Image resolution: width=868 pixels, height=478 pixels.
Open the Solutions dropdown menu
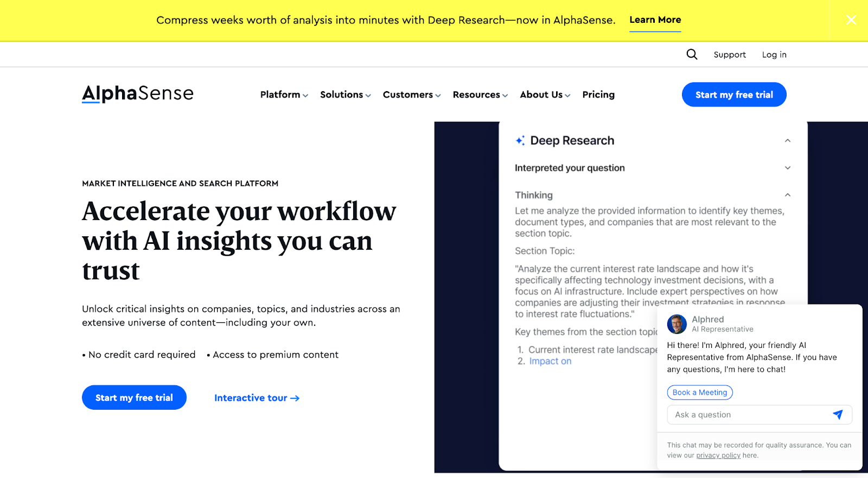point(346,95)
